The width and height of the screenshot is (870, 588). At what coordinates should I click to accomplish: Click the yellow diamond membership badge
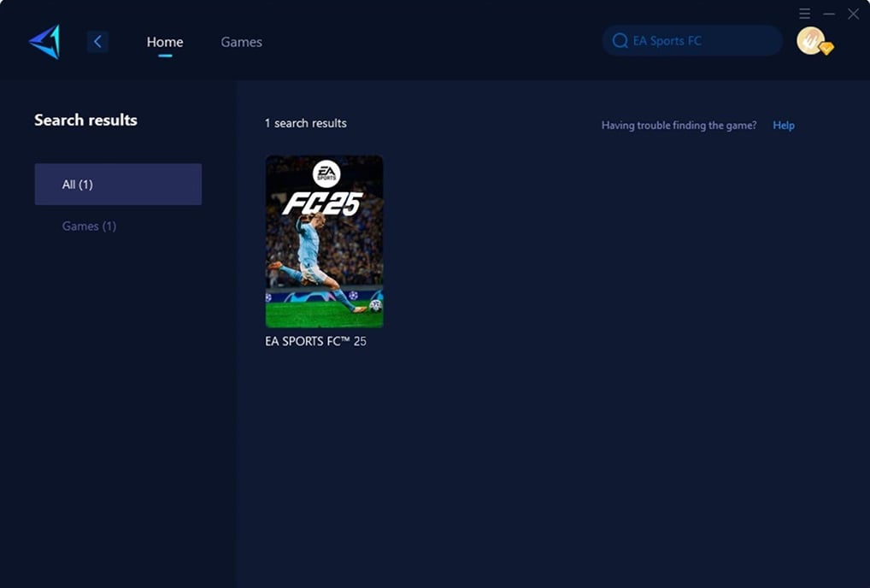826,49
